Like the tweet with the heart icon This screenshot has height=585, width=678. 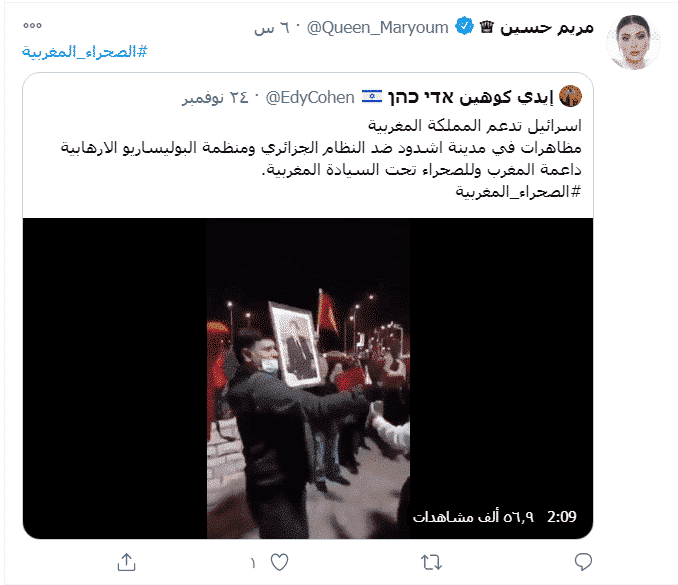(279, 562)
